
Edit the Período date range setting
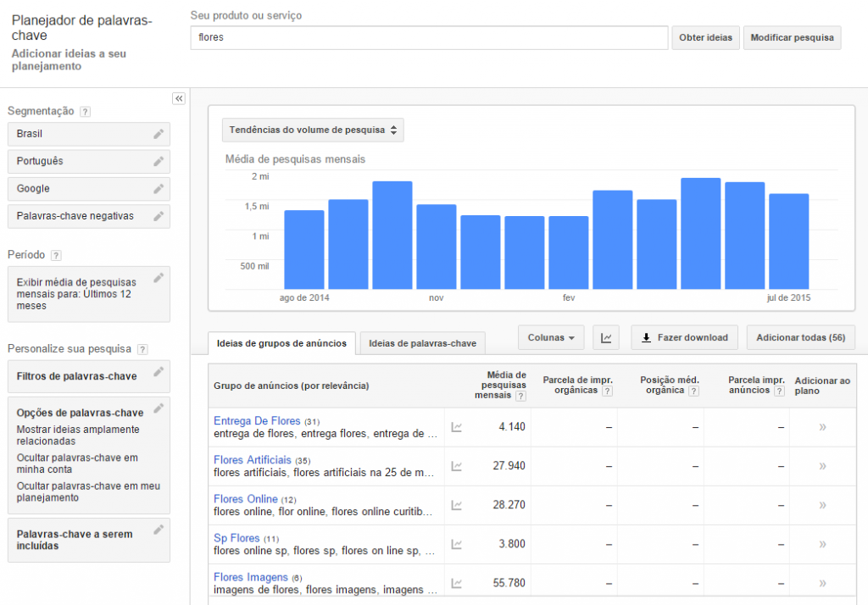coord(159,278)
